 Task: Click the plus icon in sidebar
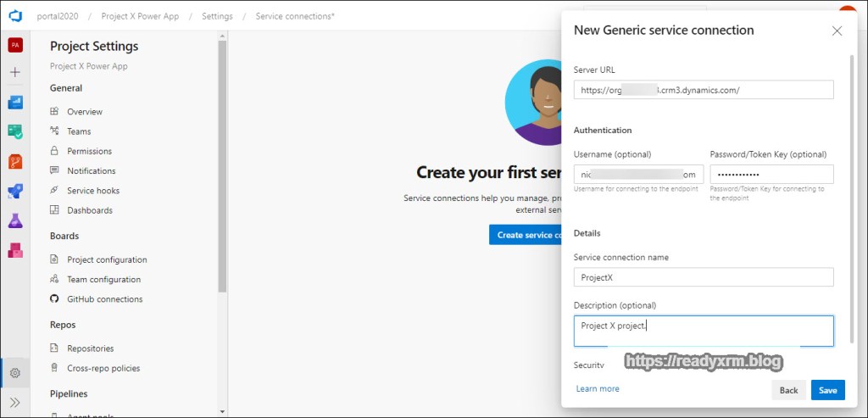(x=15, y=73)
